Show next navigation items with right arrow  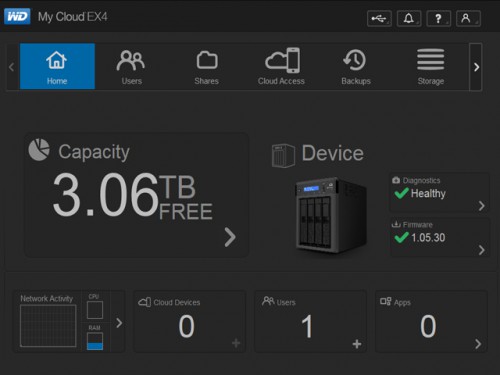(476, 67)
